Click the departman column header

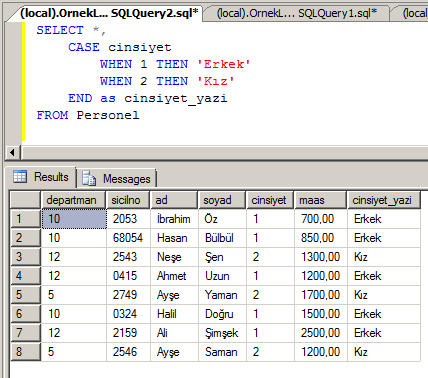pos(73,200)
